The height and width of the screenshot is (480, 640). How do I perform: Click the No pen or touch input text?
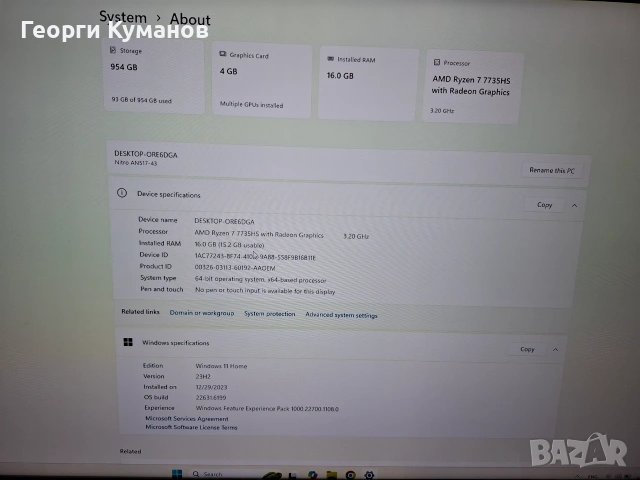click(265, 291)
